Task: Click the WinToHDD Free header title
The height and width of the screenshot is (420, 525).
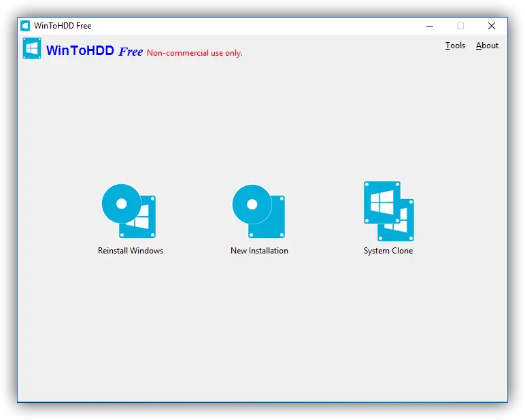Action: 95,51
